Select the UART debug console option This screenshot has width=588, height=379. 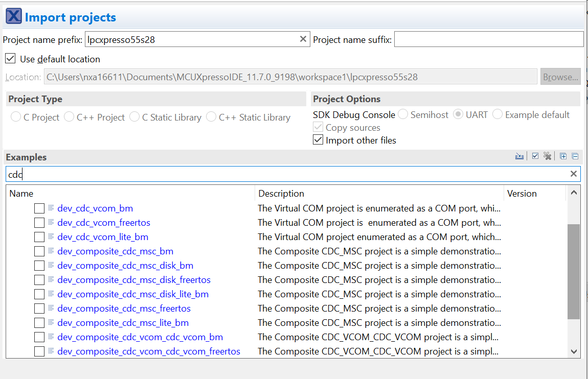(x=458, y=114)
